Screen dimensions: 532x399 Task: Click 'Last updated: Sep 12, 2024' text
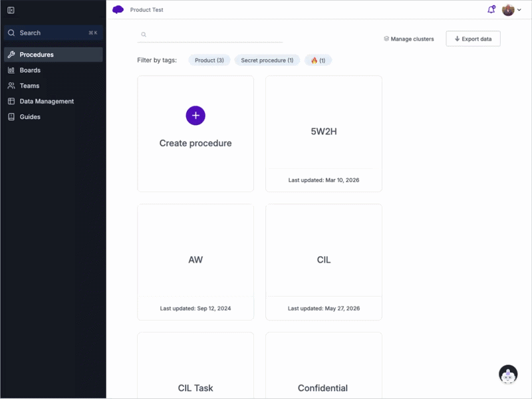pyautogui.click(x=196, y=309)
